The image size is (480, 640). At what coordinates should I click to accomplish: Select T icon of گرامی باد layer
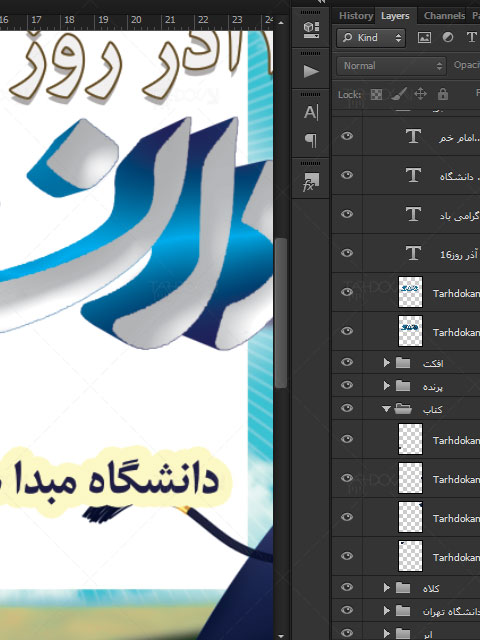tap(413, 214)
